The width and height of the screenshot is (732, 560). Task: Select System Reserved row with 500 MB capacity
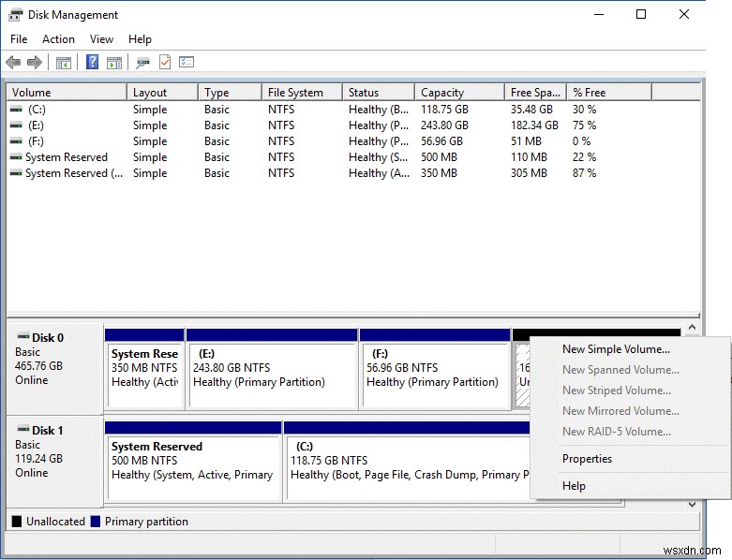tap(353, 157)
